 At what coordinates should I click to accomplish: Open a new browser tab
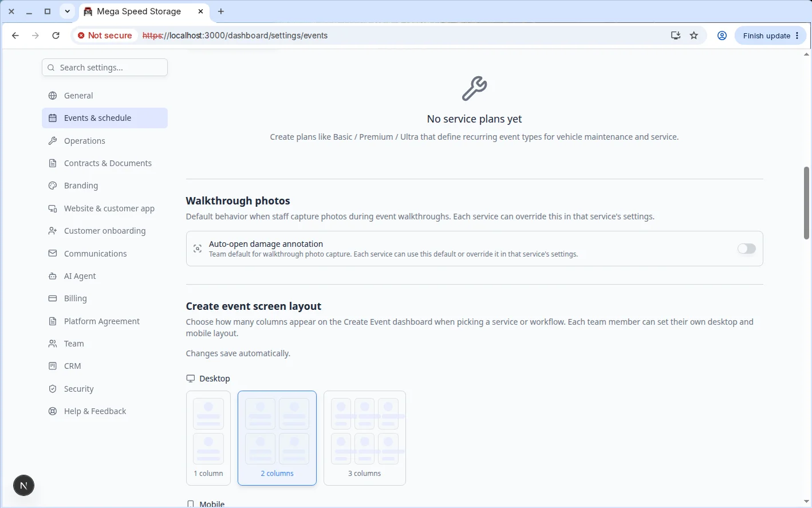pos(221,11)
